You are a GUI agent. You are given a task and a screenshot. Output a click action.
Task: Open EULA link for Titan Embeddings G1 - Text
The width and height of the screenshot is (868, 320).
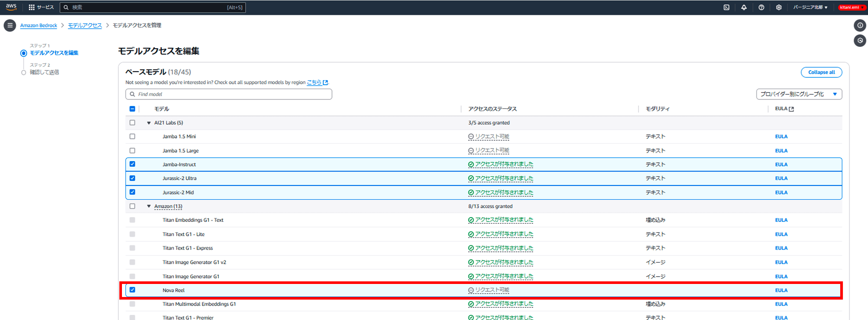point(781,220)
